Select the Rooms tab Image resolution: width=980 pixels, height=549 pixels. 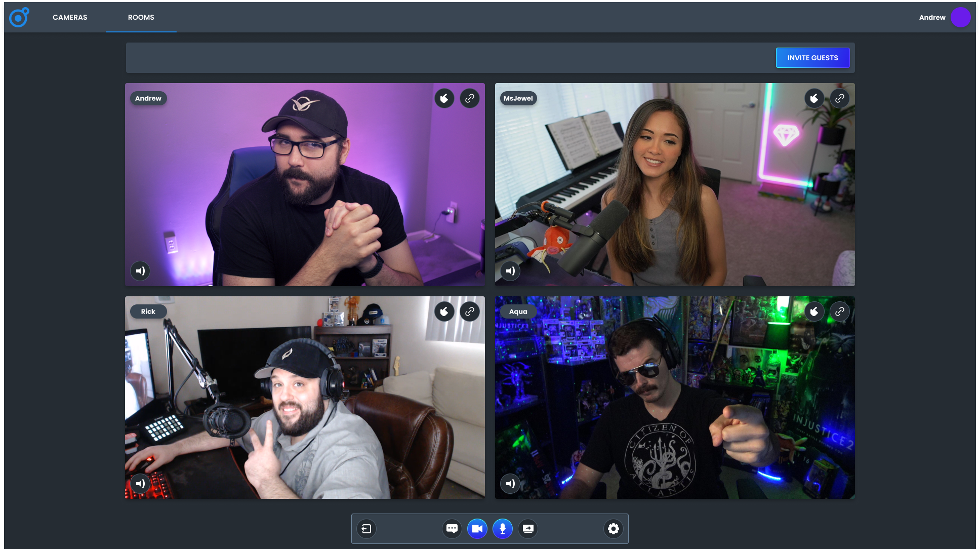click(x=141, y=17)
